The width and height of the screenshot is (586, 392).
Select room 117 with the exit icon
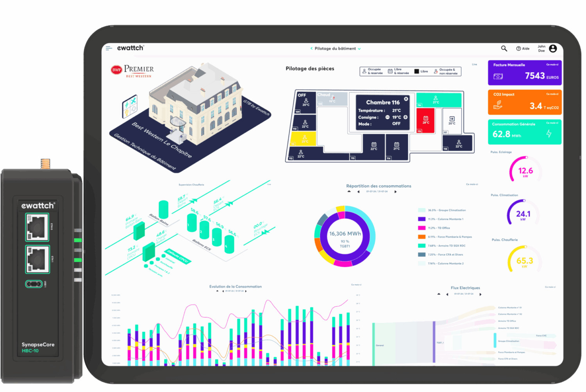[x=452, y=120]
